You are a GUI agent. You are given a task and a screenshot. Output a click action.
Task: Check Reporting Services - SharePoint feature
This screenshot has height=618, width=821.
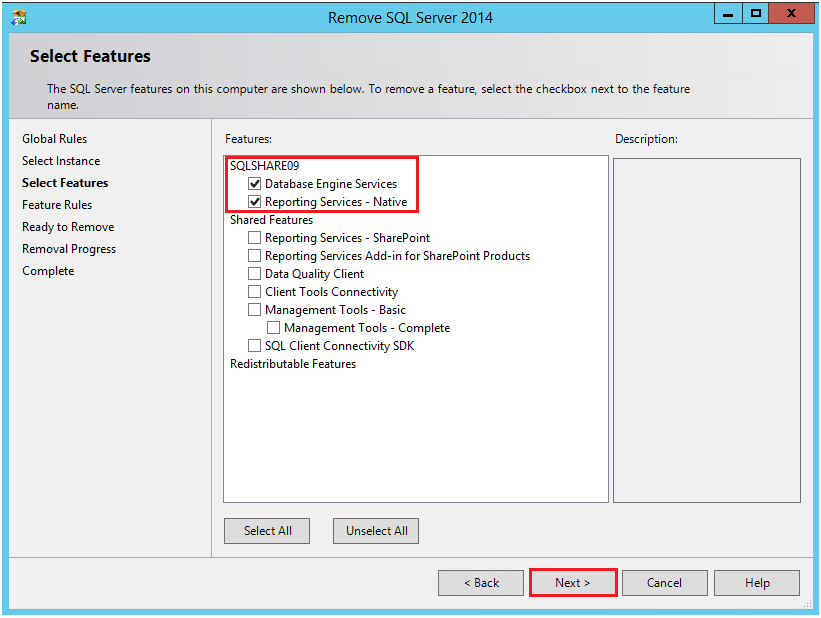(254, 238)
